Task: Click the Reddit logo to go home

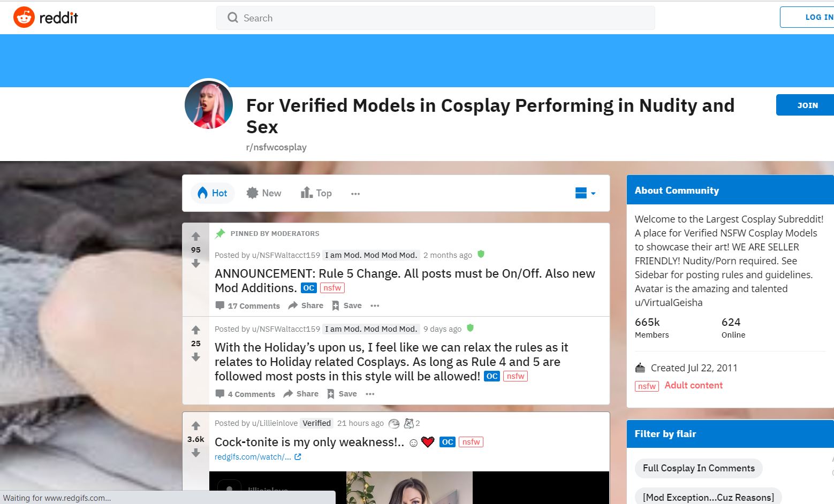Action: pyautogui.click(x=46, y=18)
